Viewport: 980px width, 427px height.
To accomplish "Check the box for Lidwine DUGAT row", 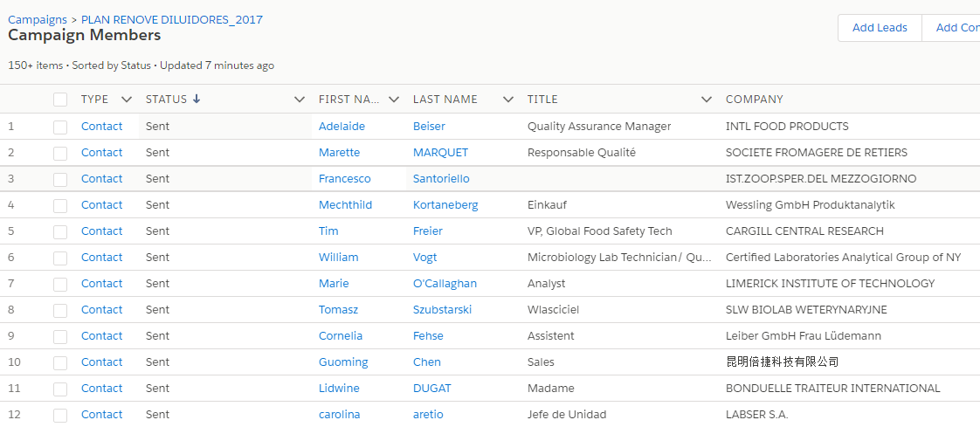I will pos(60,389).
